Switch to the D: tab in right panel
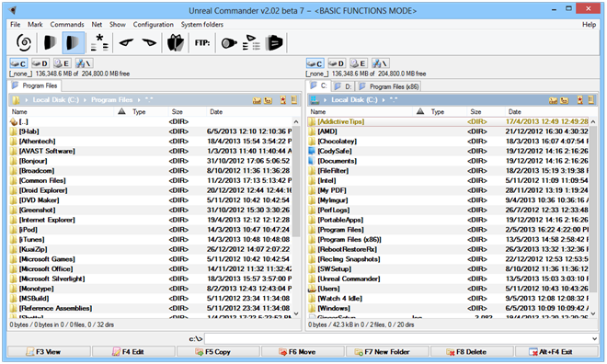The height and width of the screenshot is (364, 607). [343, 86]
